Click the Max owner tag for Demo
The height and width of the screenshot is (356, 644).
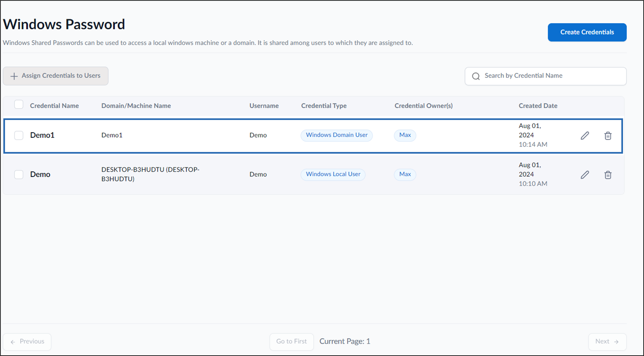coord(405,174)
